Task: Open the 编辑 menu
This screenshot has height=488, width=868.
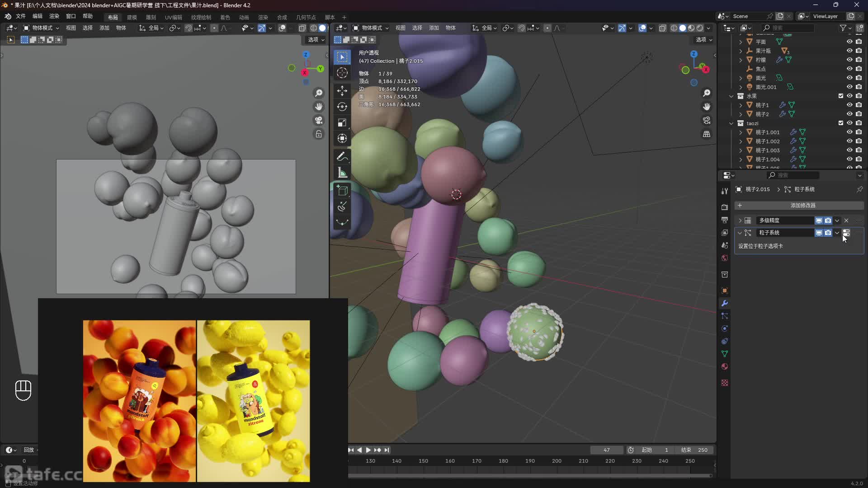Action: click(x=38, y=16)
